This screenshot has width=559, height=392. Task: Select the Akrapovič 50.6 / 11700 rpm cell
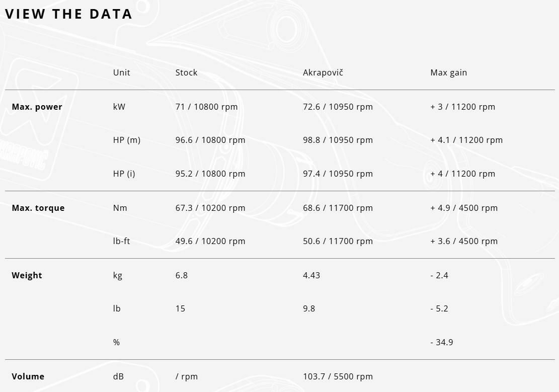click(338, 241)
